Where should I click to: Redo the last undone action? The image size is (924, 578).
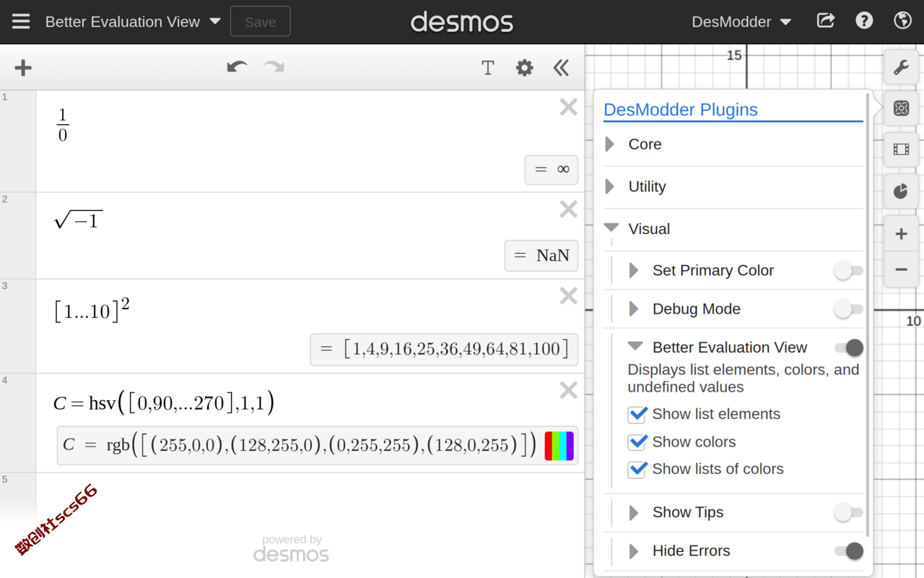point(274,68)
